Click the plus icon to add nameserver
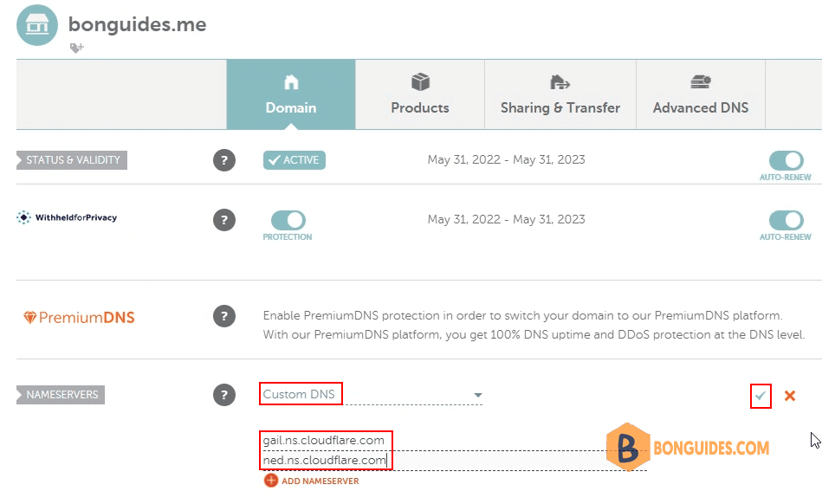Viewport: 822px width, 504px height. [x=271, y=481]
